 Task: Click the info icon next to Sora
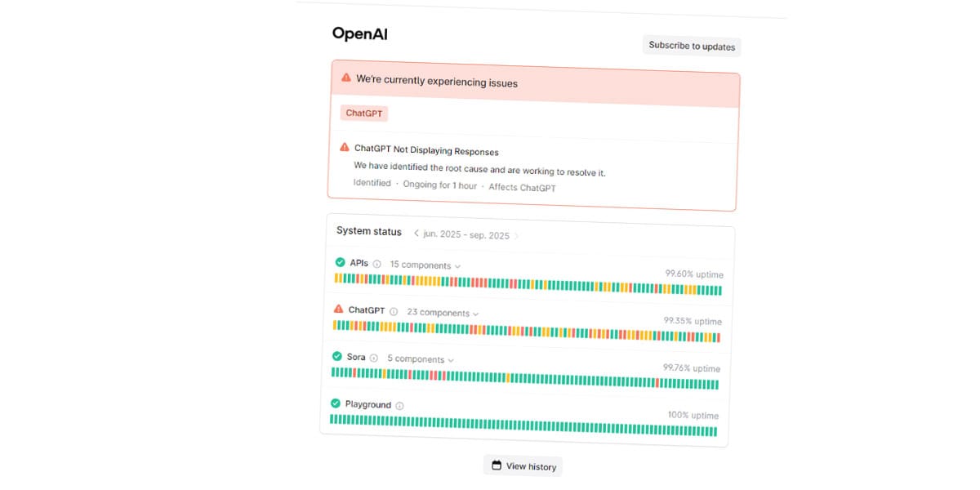click(374, 358)
